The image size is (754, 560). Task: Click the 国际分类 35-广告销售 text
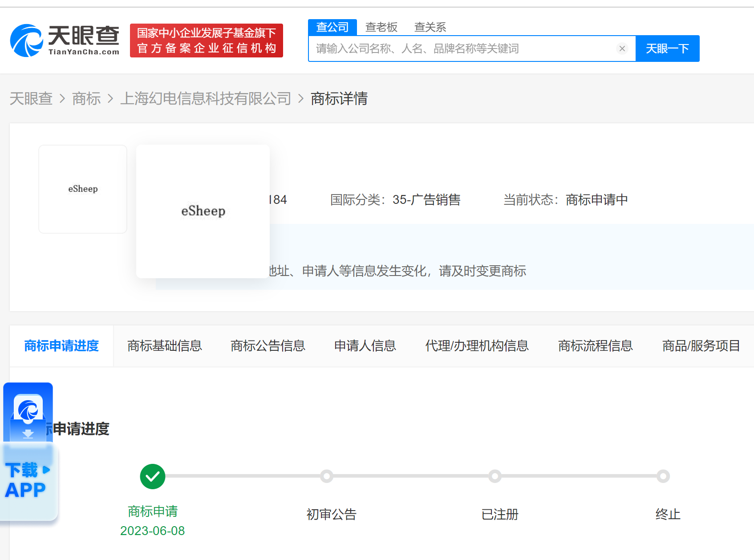[395, 199]
